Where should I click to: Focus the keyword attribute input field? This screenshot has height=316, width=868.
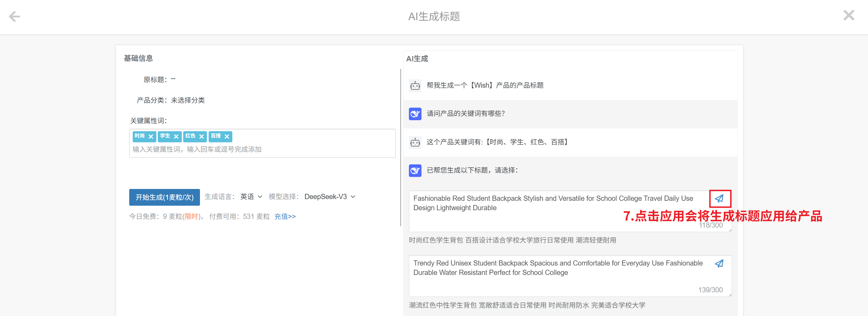261,149
